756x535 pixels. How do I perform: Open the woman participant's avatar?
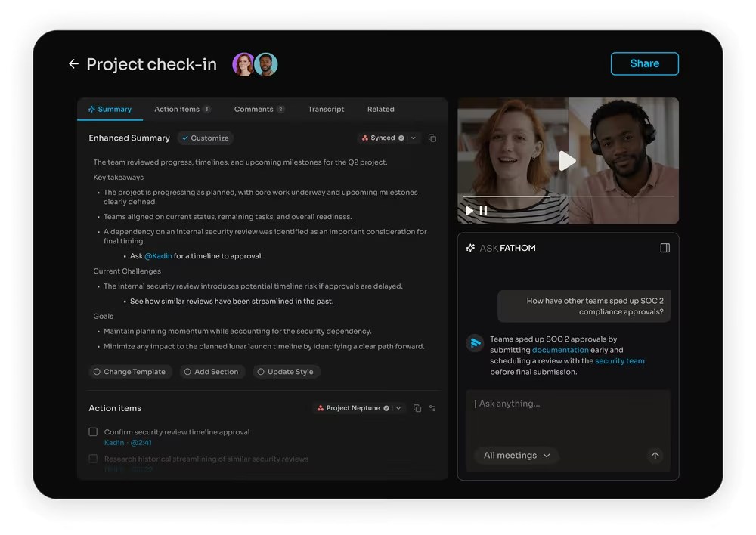pyautogui.click(x=243, y=64)
